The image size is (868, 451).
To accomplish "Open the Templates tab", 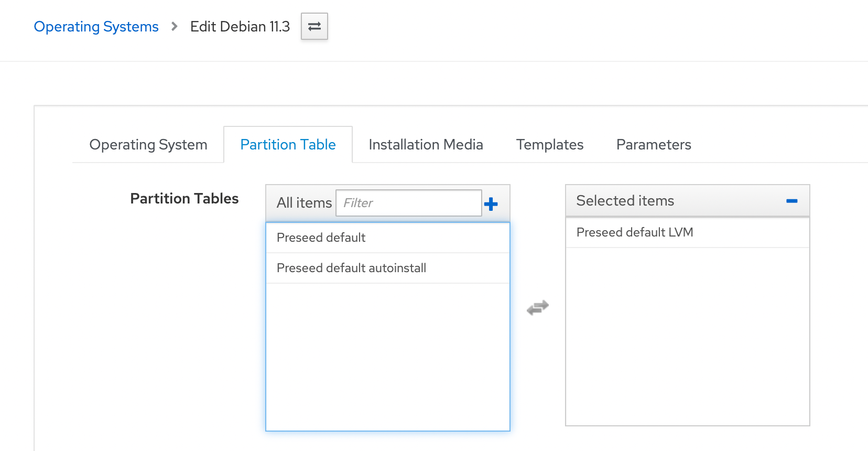I will [x=549, y=145].
